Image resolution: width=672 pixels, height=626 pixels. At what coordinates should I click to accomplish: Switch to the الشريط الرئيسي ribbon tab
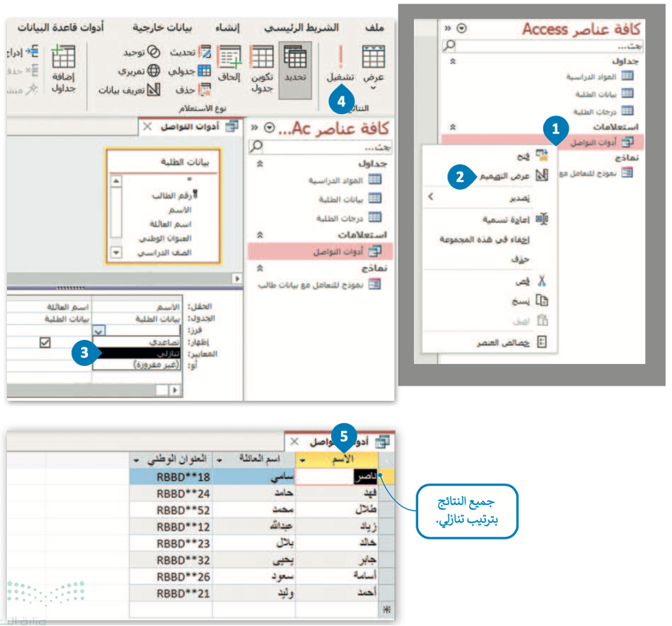pyautogui.click(x=301, y=28)
